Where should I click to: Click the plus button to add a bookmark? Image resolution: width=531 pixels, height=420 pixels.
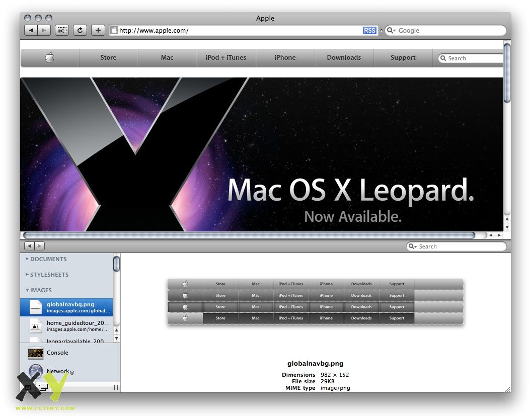[x=98, y=31]
